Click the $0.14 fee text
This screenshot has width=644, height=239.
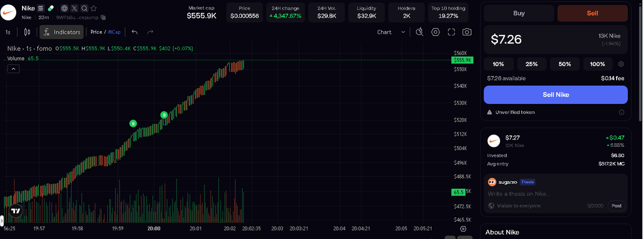pyautogui.click(x=613, y=78)
